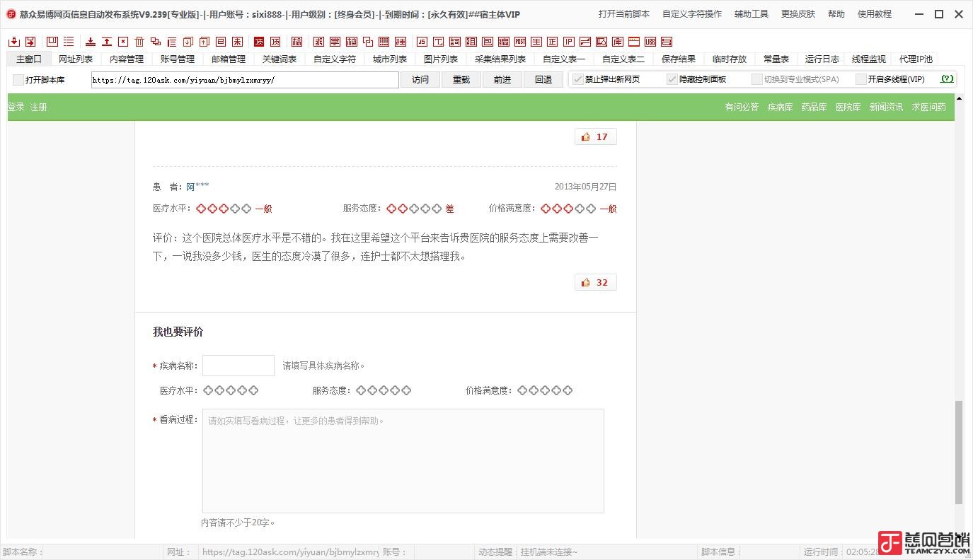Click the POST toolbar icon
The image size is (973, 560).
click(x=519, y=42)
